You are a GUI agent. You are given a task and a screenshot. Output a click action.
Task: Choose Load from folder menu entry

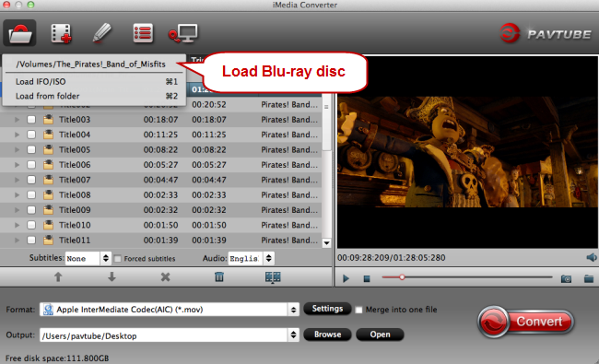point(94,96)
